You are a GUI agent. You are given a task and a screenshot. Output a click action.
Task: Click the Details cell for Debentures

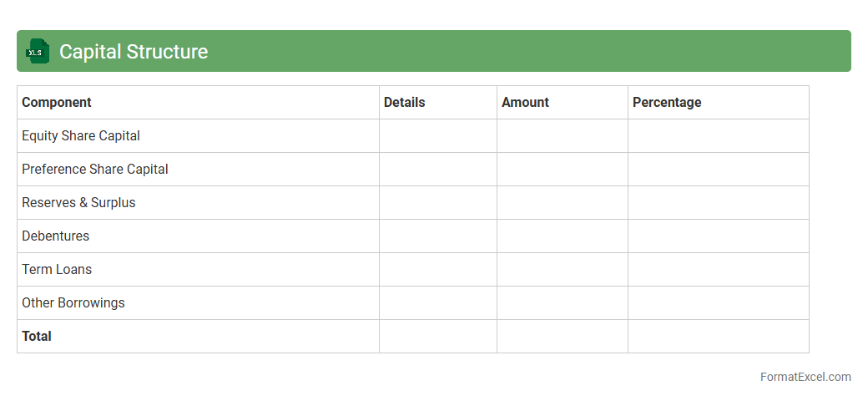(438, 236)
